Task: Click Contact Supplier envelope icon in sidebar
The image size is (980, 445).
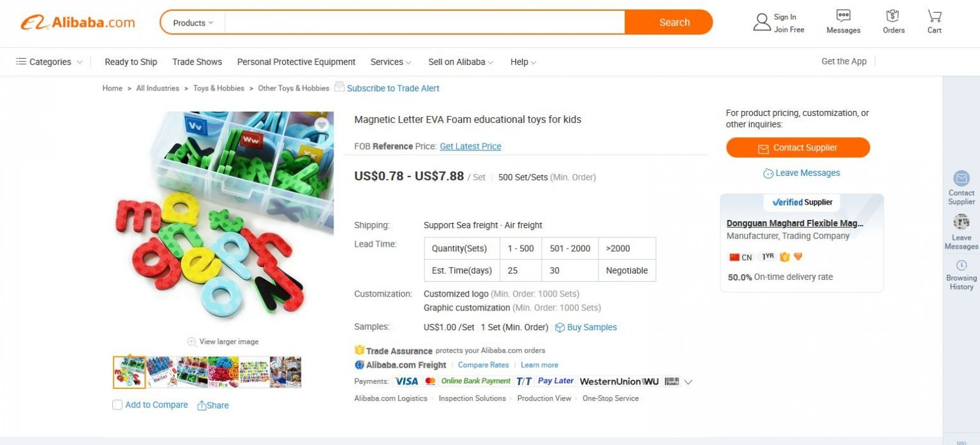Action: coord(961,179)
